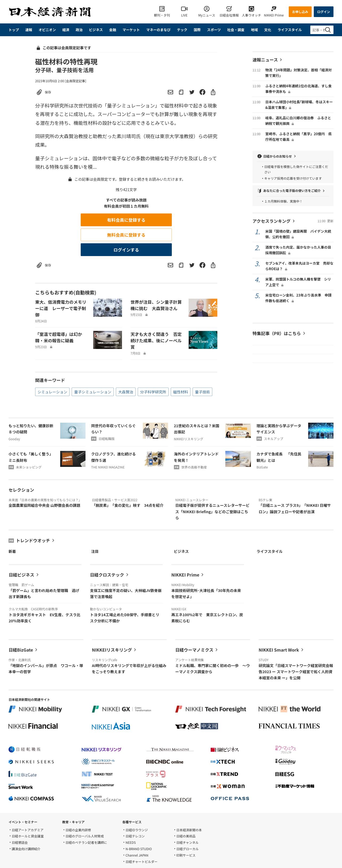Click the top share upload icon
The width and height of the screenshot is (342, 868).
point(213,92)
